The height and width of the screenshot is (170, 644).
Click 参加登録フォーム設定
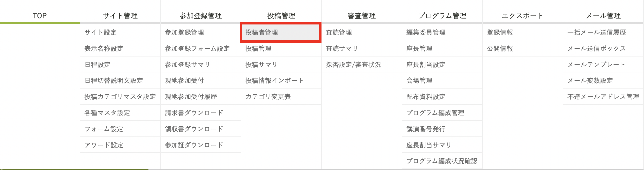coord(197,48)
